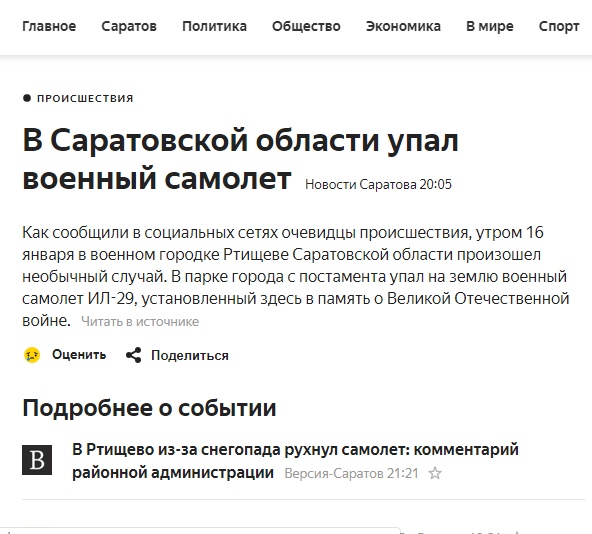Click source label Версия-Саратов 21:21
The height and width of the screenshot is (534, 592).
tap(352, 473)
